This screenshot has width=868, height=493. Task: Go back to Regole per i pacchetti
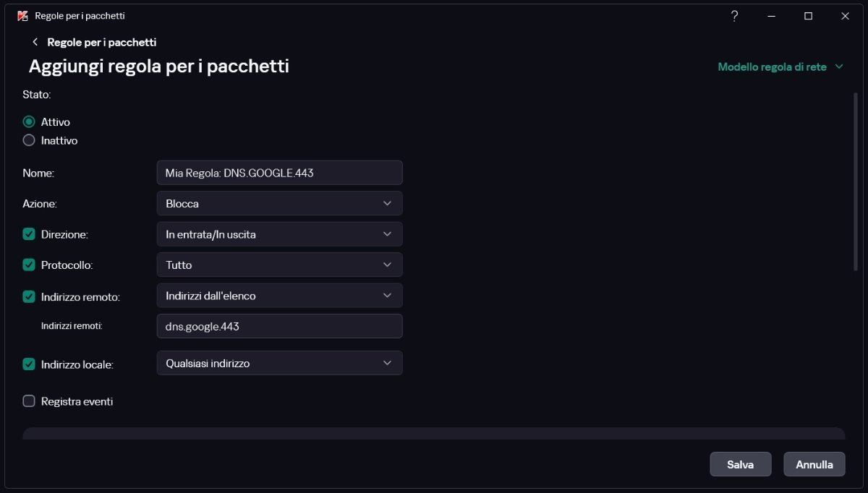click(101, 42)
